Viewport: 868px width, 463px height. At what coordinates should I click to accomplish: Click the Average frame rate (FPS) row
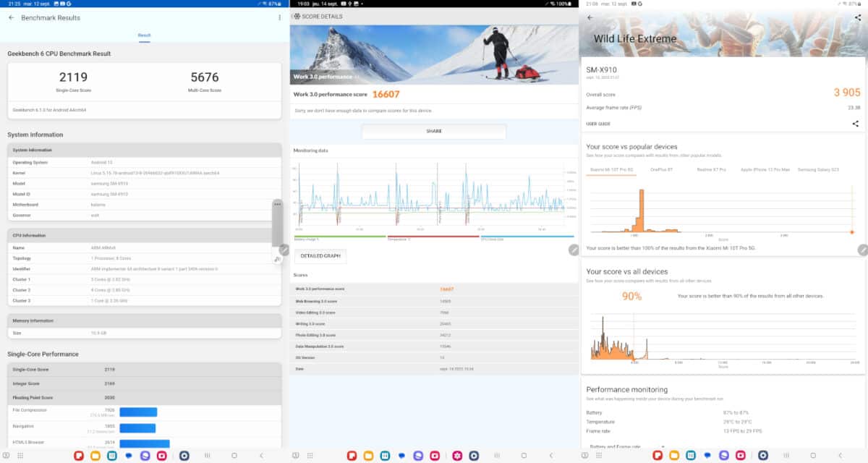[723, 107]
